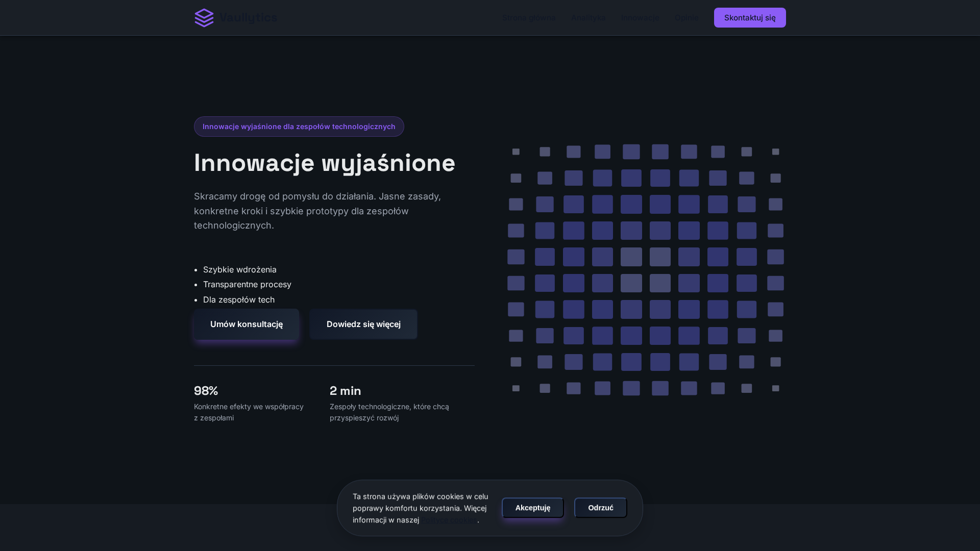
Task: Open the Polityce cookies link in the banner
Action: pos(449,520)
